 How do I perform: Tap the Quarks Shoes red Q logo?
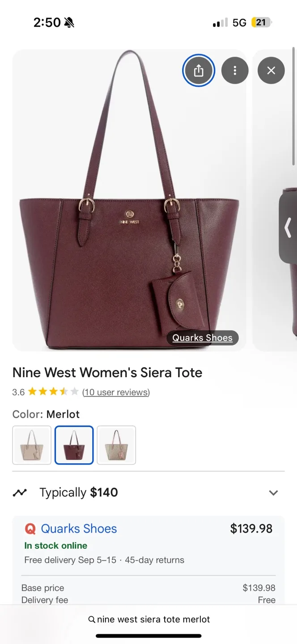(30, 529)
